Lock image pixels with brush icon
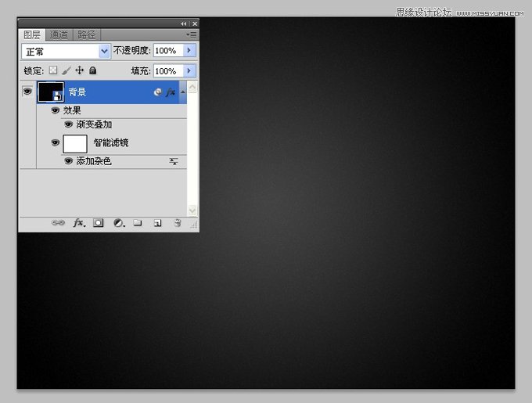This screenshot has height=403, width=532. pos(66,70)
